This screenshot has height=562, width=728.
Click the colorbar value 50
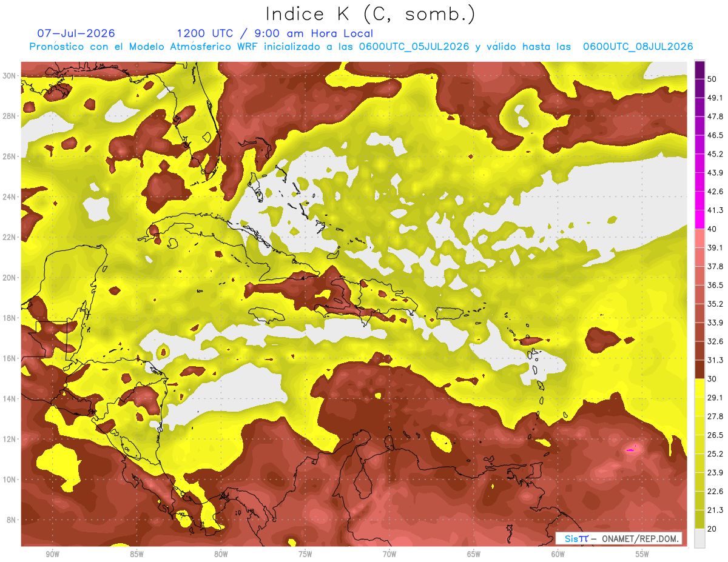[713, 79]
